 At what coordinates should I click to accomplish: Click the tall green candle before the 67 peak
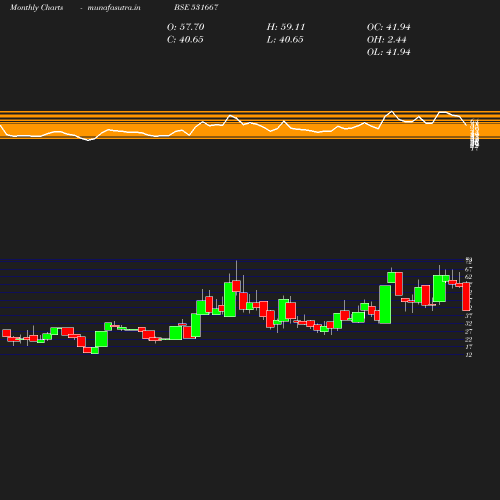pos(385,304)
